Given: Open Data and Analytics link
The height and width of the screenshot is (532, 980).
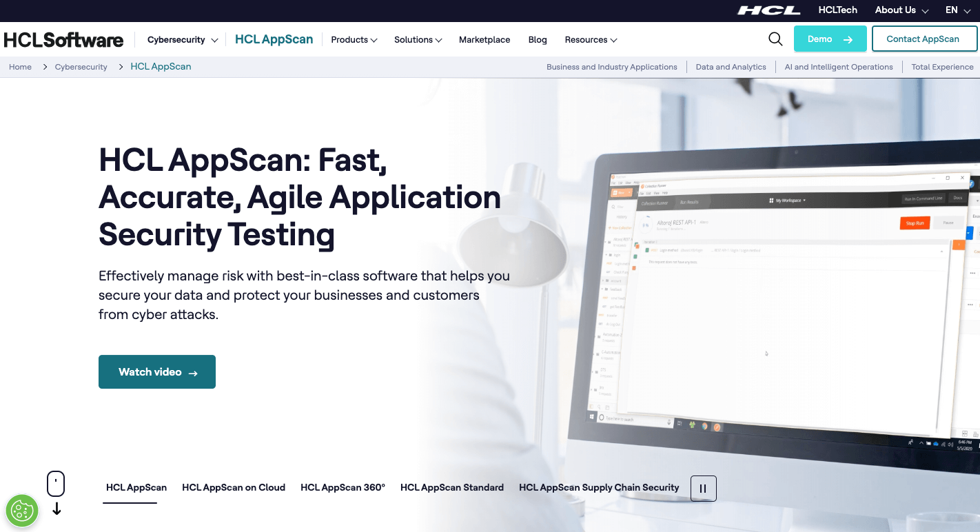Looking at the screenshot, I should pos(731,67).
